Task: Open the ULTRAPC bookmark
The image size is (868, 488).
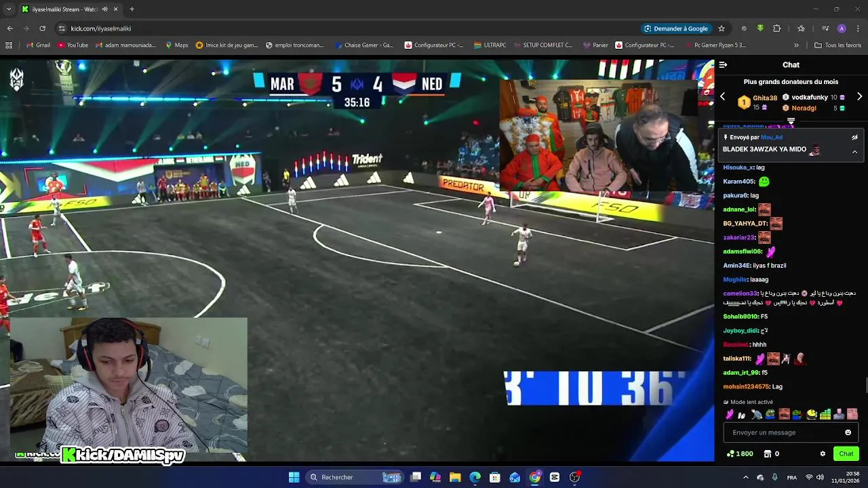Action: pyautogui.click(x=490, y=45)
